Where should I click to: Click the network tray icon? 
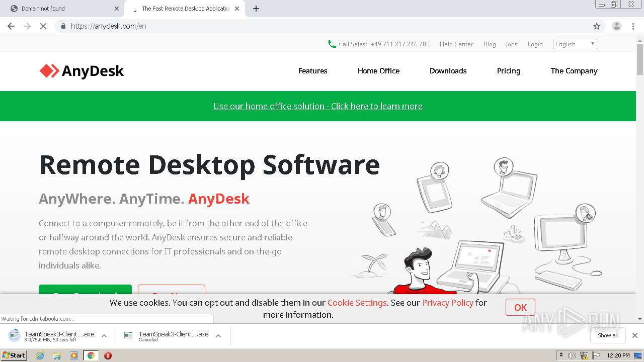584,355
